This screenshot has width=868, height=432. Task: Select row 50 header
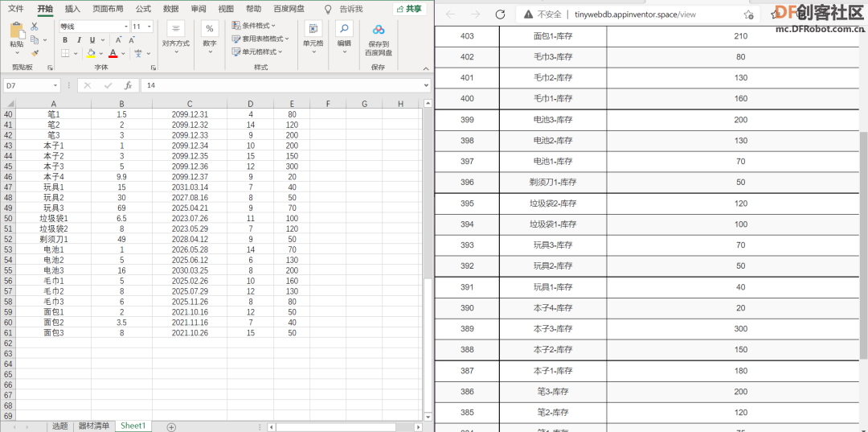[x=8, y=218]
